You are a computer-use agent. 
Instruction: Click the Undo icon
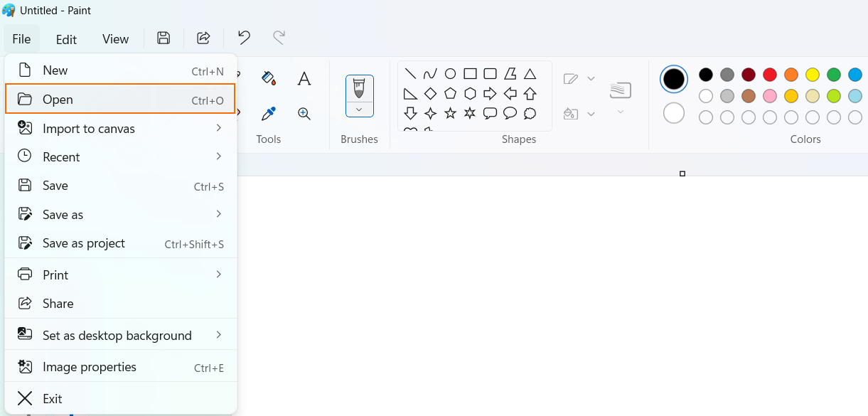pyautogui.click(x=244, y=38)
